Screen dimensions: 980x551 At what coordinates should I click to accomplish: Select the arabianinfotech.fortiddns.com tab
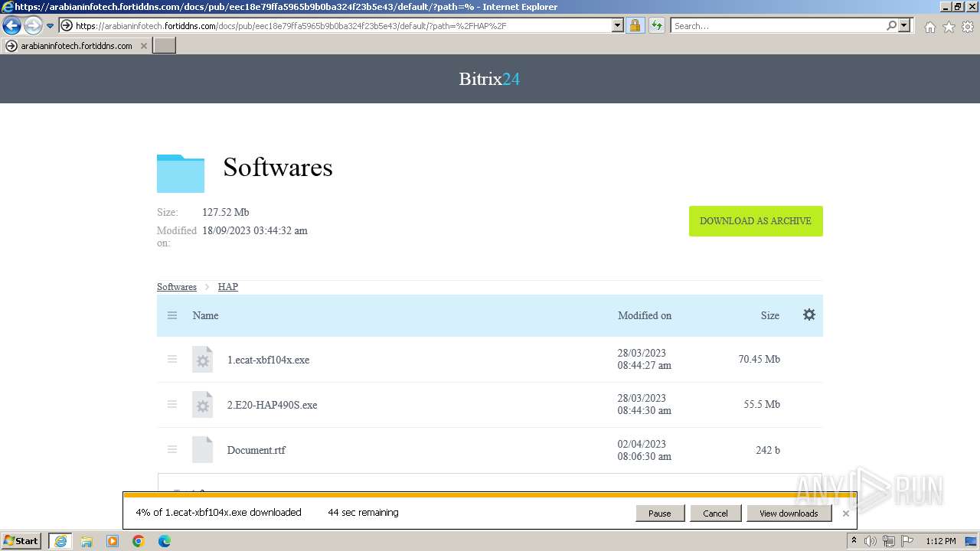click(x=77, y=46)
